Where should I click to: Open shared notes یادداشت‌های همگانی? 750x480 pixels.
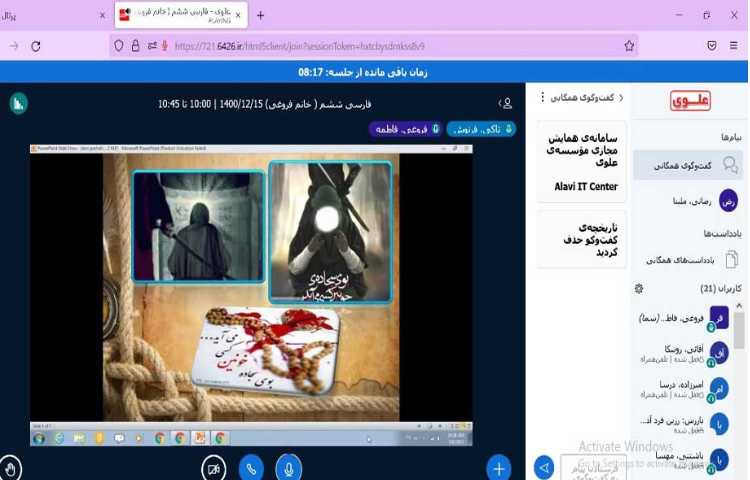(689, 260)
